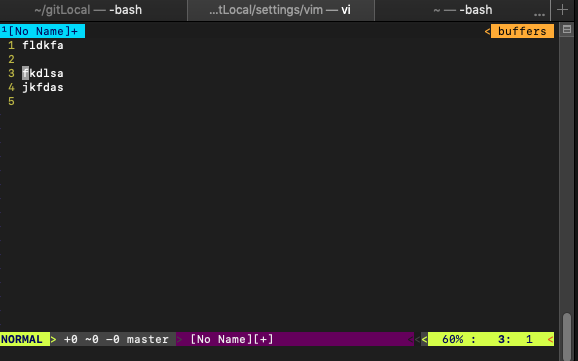Click the git status +0 ~0 -0 master
The height and width of the screenshot is (361, 578).
click(x=116, y=339)
